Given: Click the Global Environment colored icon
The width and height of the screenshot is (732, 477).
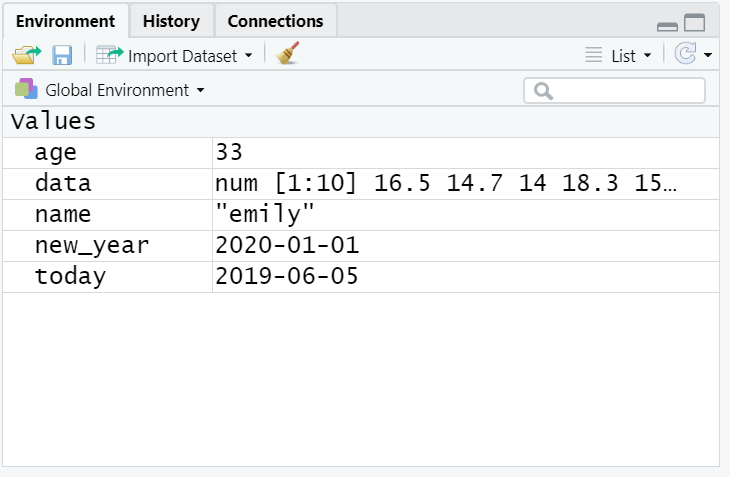Looking at the screenshot, I should [26, 90].
